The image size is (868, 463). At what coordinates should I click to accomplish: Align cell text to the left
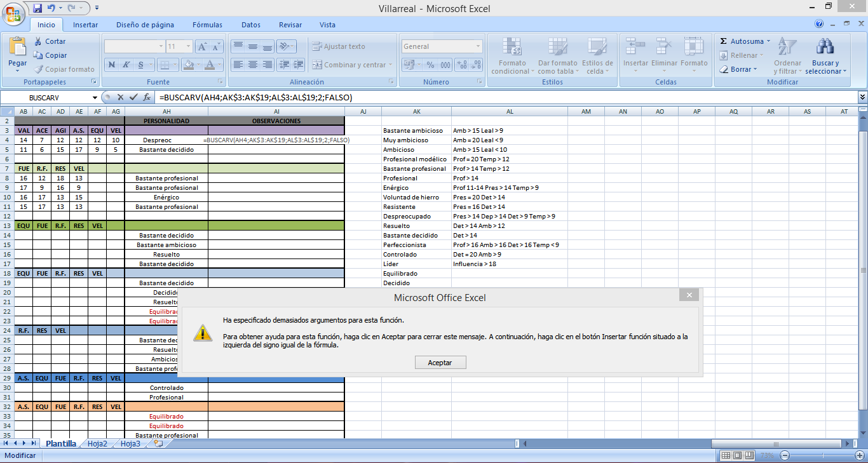(238, 64)
